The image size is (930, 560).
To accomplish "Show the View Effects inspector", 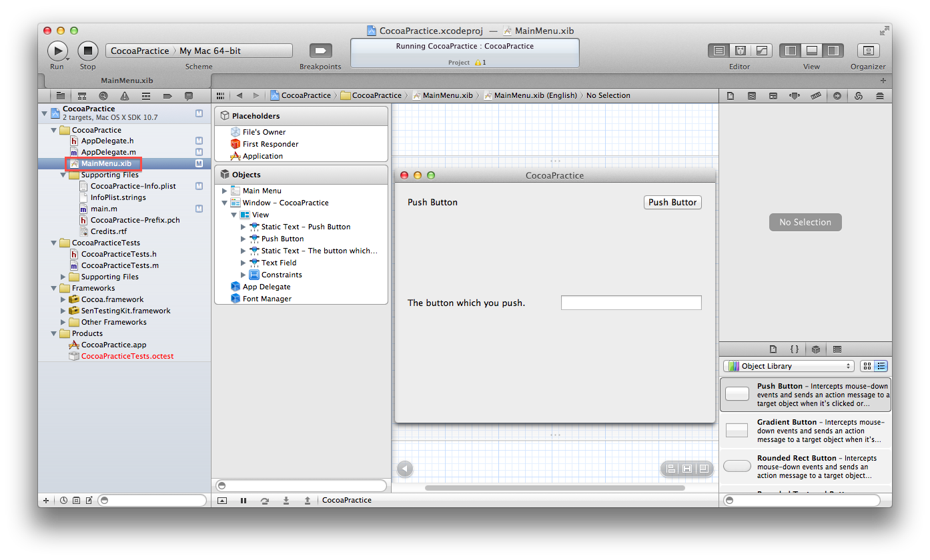I will 880,95.
